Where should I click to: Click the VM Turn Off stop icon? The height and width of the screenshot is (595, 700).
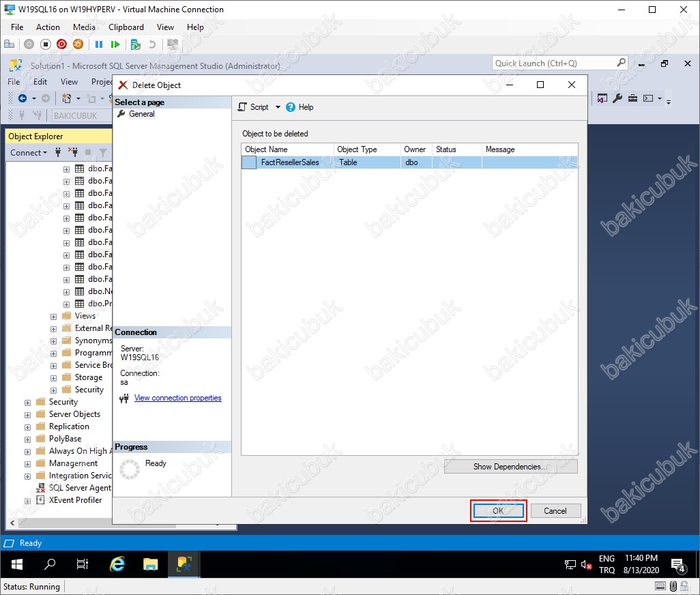(x=46, y=44)
